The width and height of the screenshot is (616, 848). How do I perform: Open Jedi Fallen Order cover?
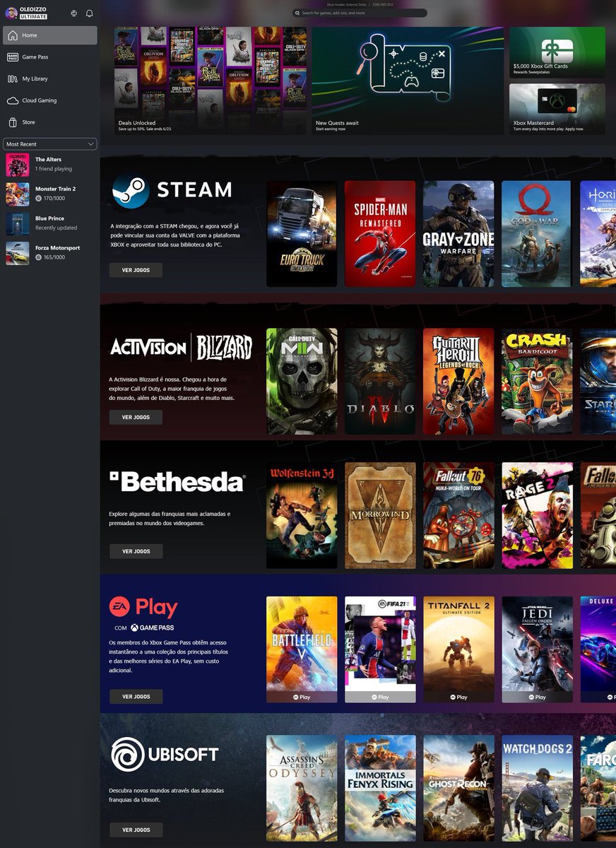point(537,649)
